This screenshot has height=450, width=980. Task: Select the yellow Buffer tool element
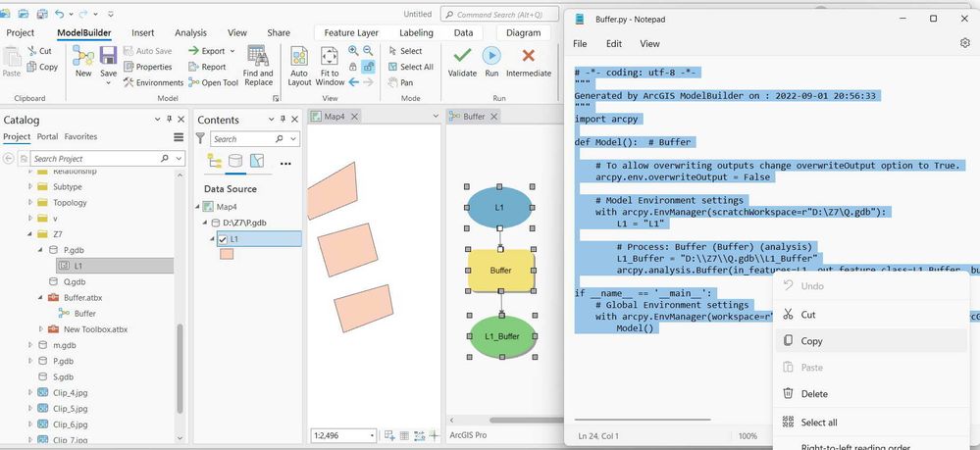[x=501, y=271]
